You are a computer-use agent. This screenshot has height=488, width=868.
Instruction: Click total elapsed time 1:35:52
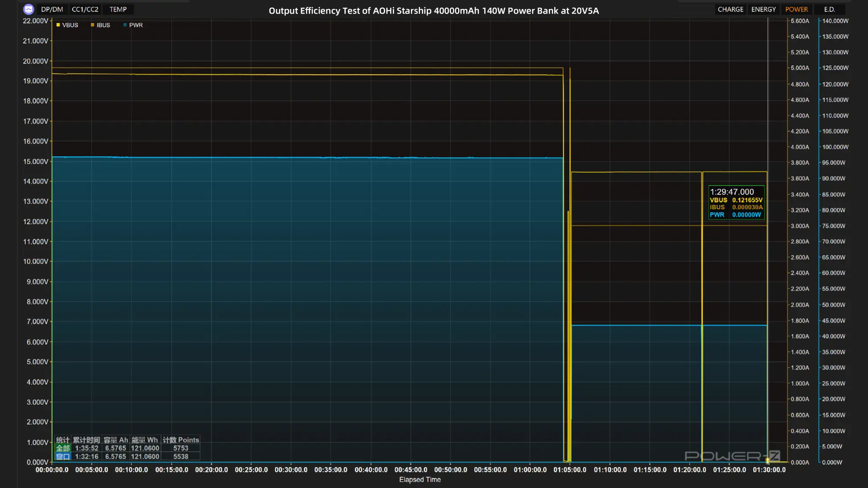87,448
